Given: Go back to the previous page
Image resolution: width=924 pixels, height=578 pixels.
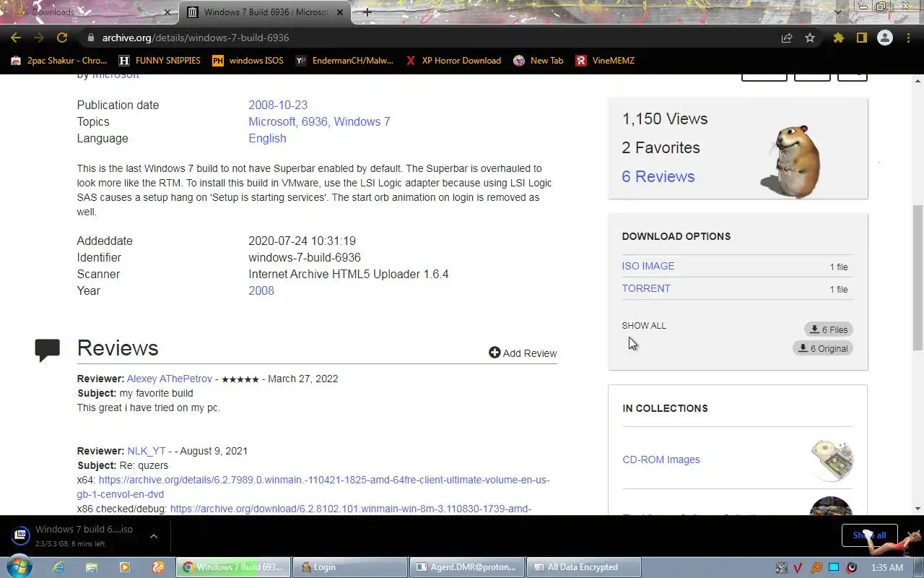Looking at the screenshot, I should (x=16, y=38).
